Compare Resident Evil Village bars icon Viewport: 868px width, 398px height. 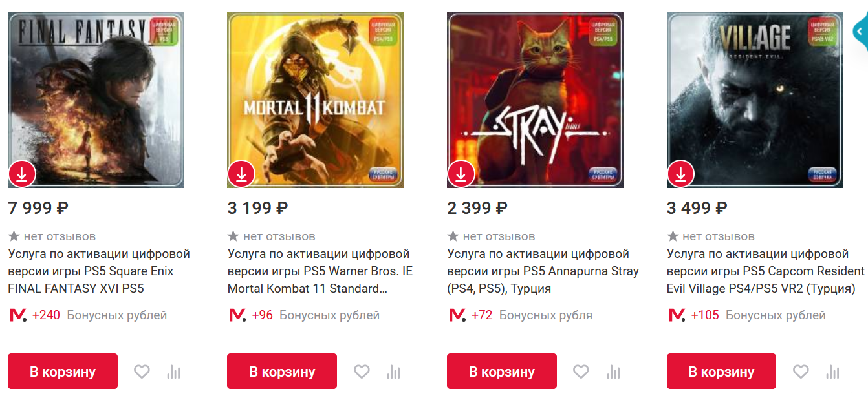[x=832, y=372]
